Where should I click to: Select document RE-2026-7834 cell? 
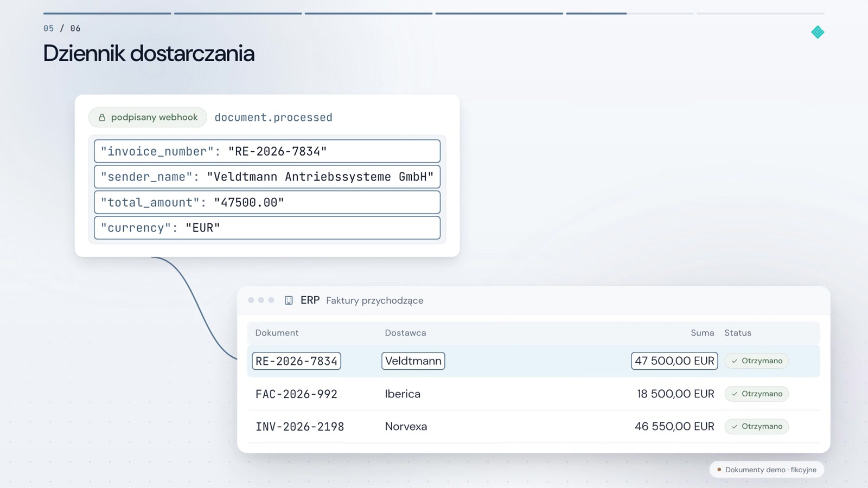[x=296, y=361]
